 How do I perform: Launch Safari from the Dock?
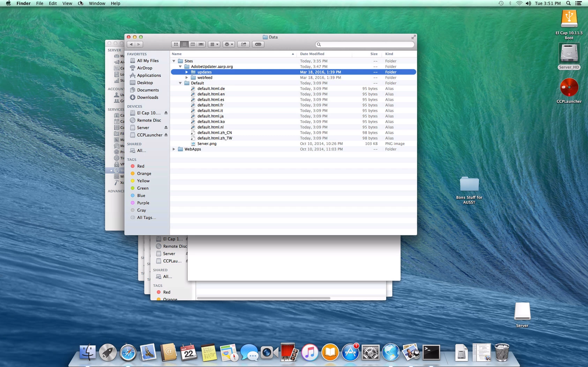pyautogui.click(x=128, y=353)
